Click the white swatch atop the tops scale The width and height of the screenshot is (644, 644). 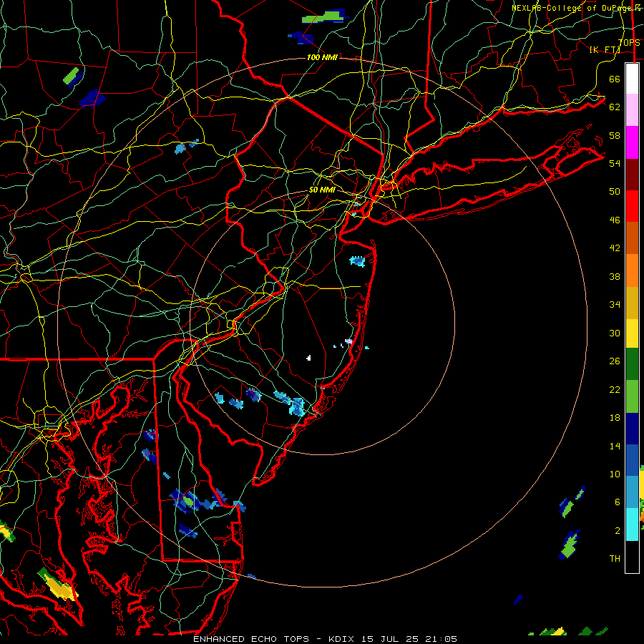click(632, 79)
